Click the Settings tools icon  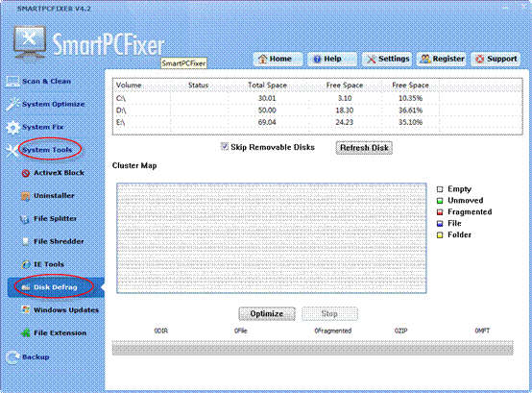pyautogui.click(x=372, y=60)
